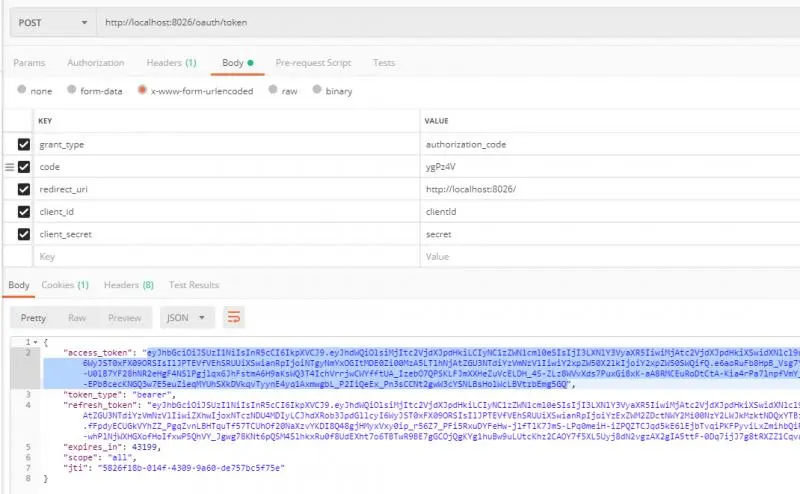Select the raw body radio button
The image size is (800, 494).
tap(273, 89)
